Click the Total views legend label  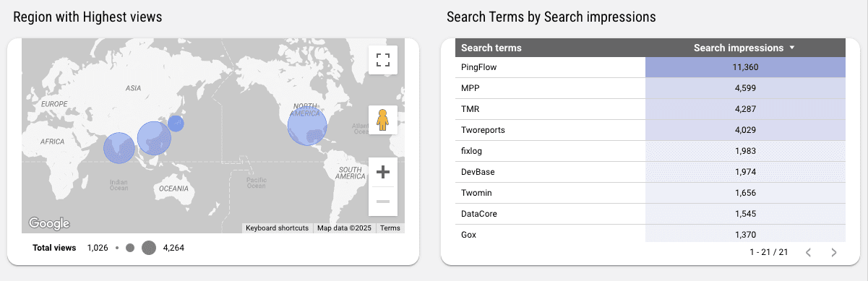point(54,248)
